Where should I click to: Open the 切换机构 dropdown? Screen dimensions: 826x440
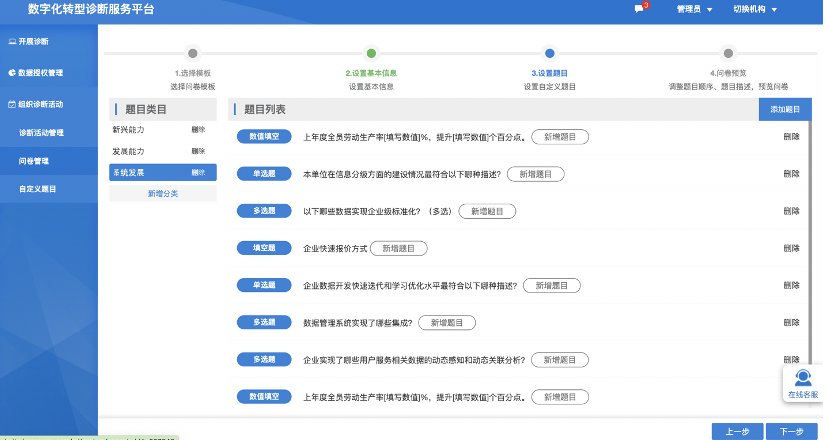(755, 9)
